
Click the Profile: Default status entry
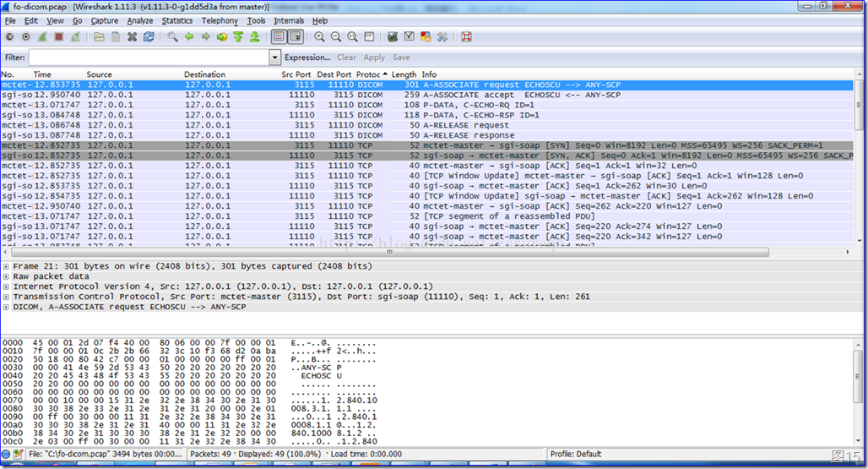click(x=576, y=454)
